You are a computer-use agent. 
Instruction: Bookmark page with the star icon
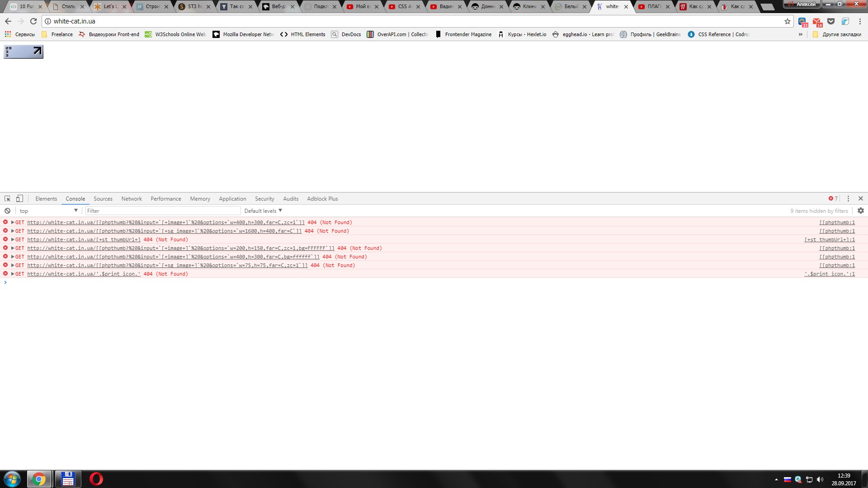(787, 21)
